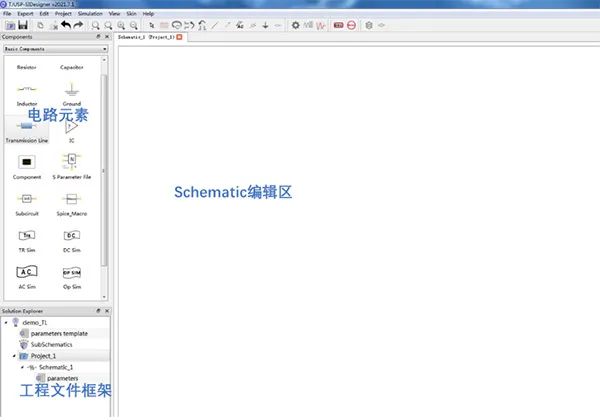Select the Schematic_1 tree item
The image size is (600, 420).
(x=56, y=367)
